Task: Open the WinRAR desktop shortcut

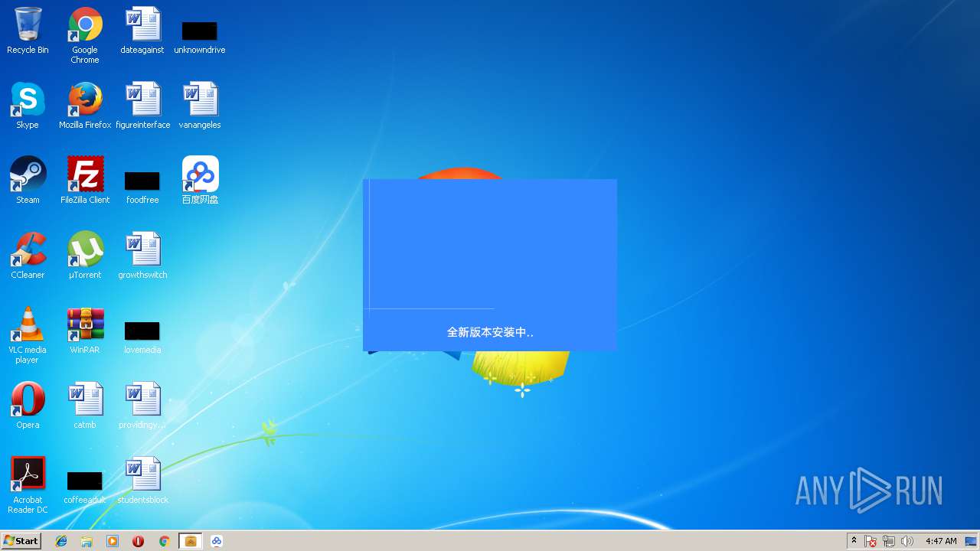Action: [85, 331]
